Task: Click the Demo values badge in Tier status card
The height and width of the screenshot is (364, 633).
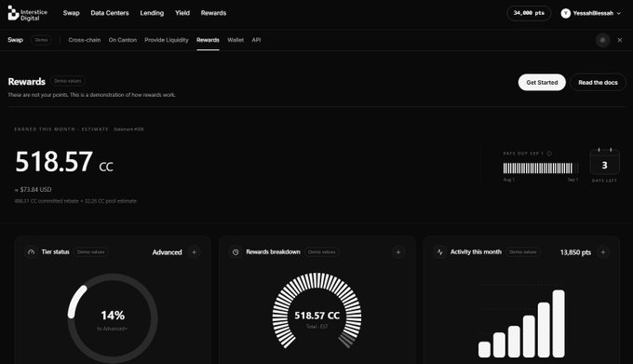Action: point(91,251)
